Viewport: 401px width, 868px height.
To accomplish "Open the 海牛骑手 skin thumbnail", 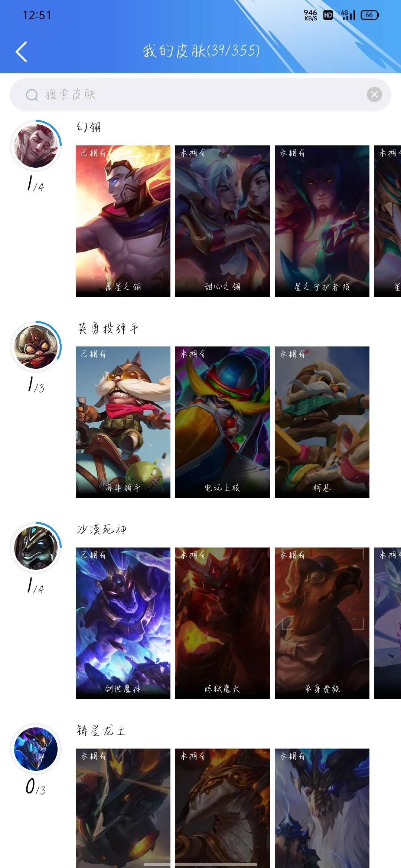I will (123, 422).
